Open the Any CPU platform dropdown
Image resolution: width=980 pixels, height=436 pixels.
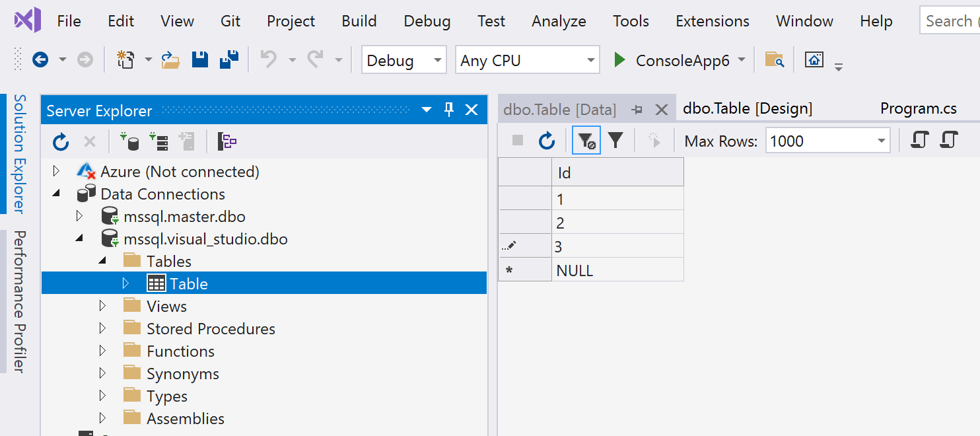click(590, 59)
